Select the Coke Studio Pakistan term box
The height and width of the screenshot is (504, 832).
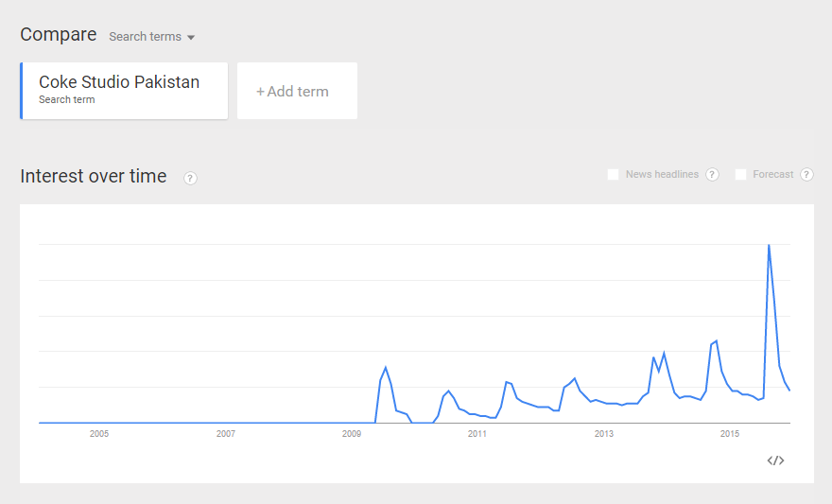point(124,91)
